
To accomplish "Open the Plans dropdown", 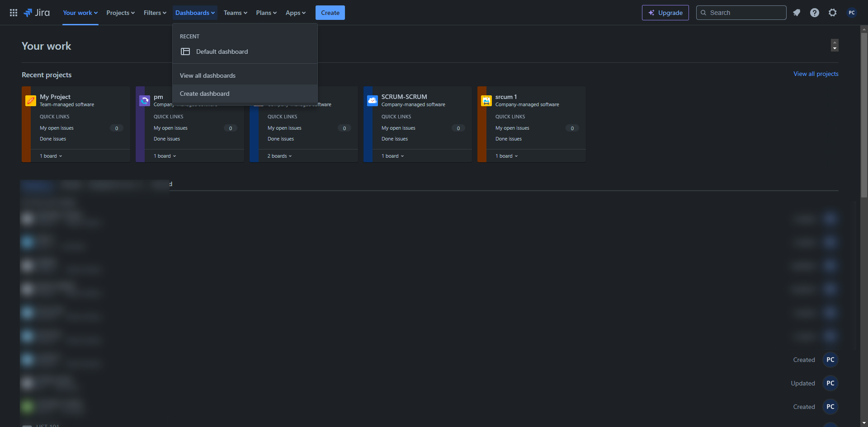I will 266,13.
